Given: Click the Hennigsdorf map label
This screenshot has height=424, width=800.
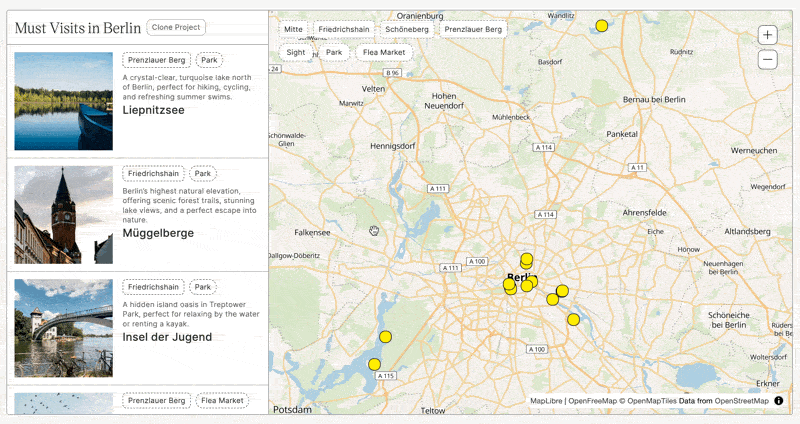Looking at the screenshot, I should 392,146.
